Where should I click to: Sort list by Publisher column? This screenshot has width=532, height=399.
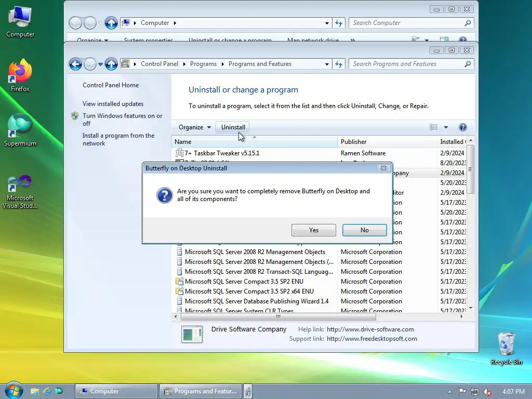[387, 141]
